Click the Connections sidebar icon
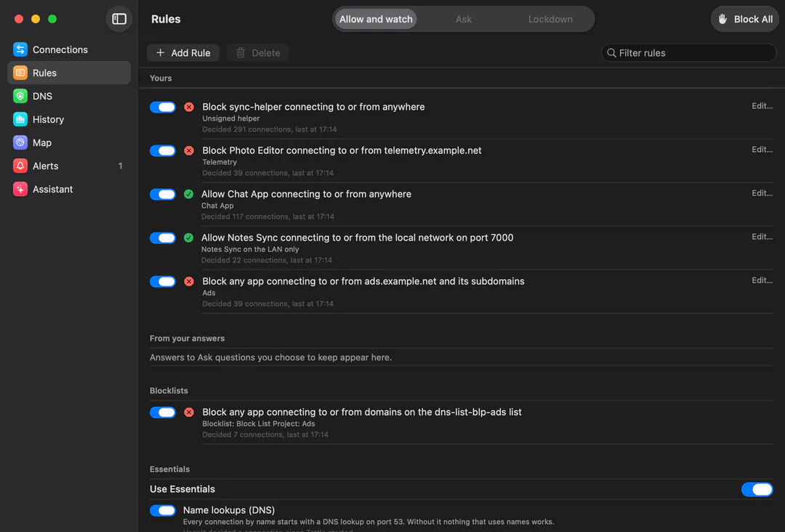The width and height of the screenshot is (785, 532). [20, 49]
